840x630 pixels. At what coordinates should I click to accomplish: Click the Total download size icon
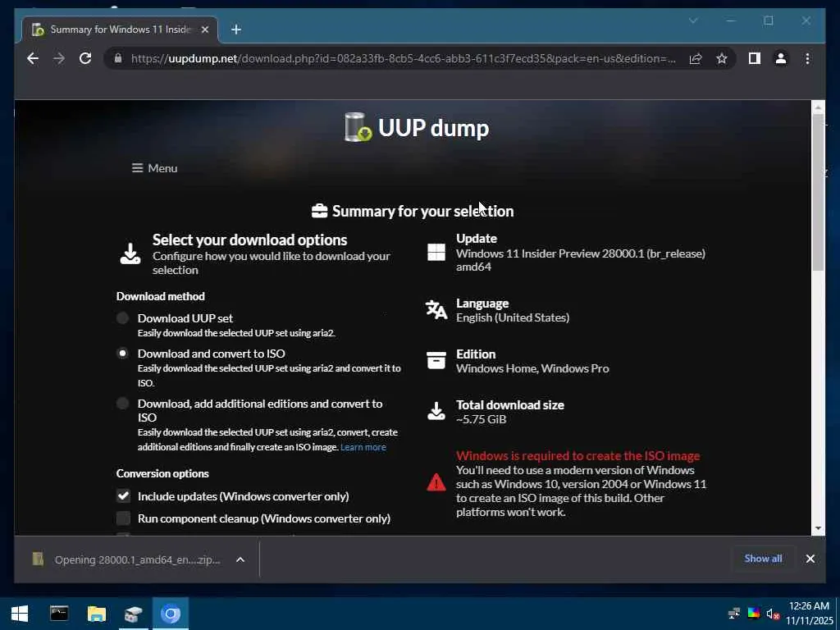pos(436,411)
